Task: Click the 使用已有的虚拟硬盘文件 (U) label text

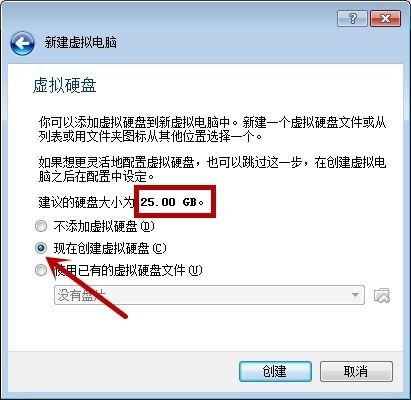Action: pos(128,270)
